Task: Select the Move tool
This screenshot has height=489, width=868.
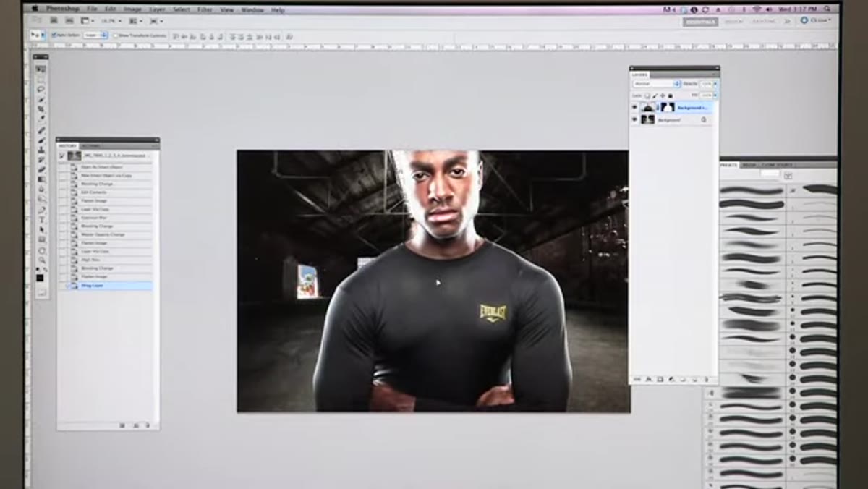Action: point(41,69)
